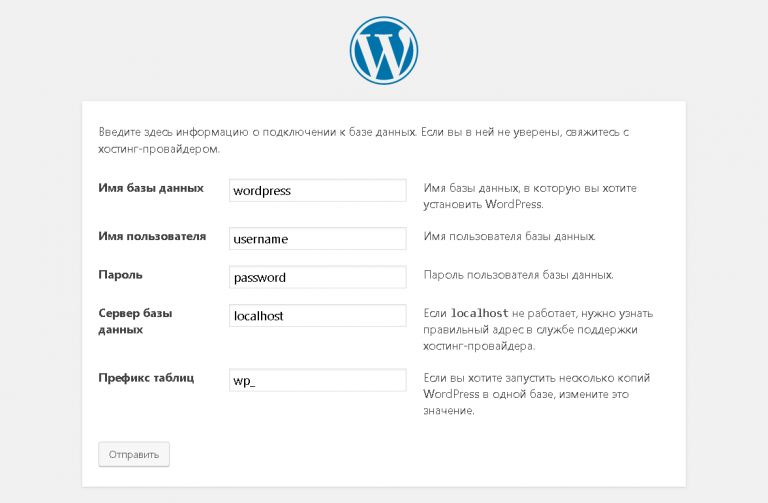Select the username input field
Image resolution: width=768 pixels, height=503 pixels.
pyautogui.click(x=317, y=239)
